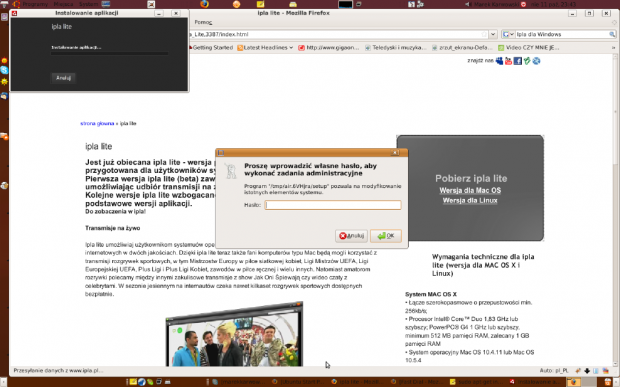Image resolution: width=620 pixels, height=387 pixels.
Task: Open the 'Video CZY MNIE JE...' bookmark
Action: (x=529, y=48)
